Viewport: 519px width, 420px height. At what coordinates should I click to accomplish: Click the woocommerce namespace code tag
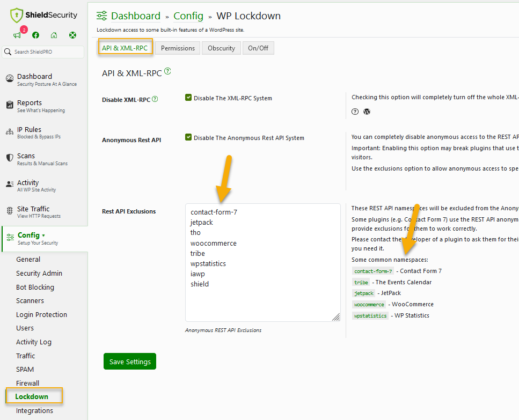pos(369,305)
